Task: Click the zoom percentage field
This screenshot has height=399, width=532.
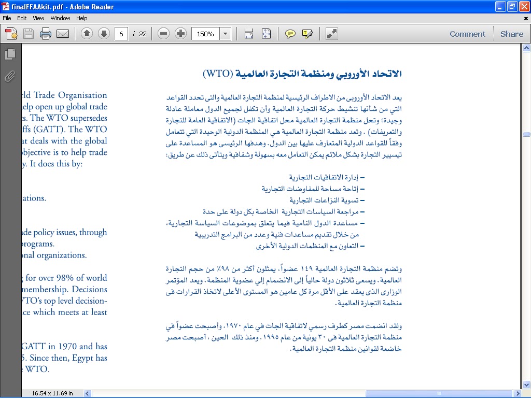Action: (205, 34)
